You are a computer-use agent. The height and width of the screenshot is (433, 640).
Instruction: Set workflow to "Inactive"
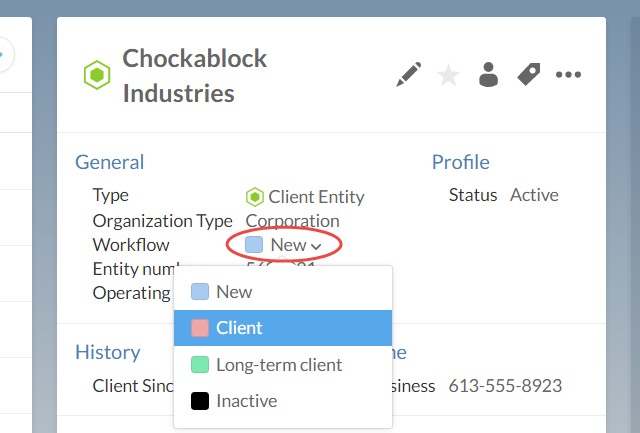coord(246,401)
